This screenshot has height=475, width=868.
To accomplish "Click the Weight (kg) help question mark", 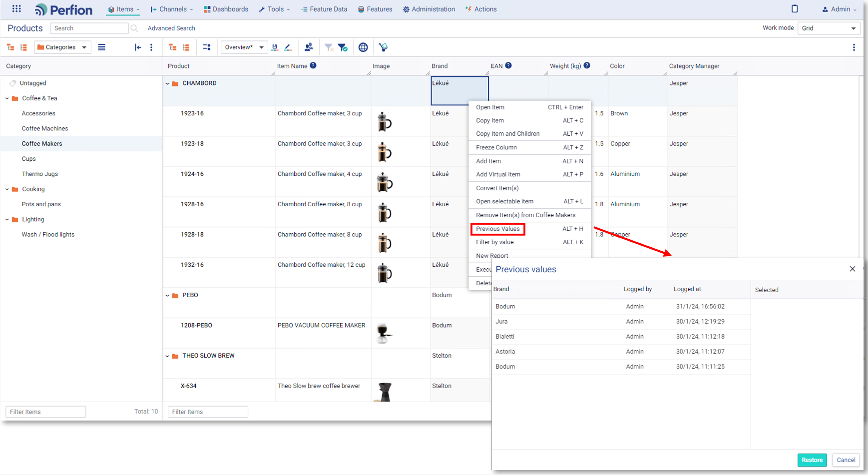I will (x=587, y=65).
